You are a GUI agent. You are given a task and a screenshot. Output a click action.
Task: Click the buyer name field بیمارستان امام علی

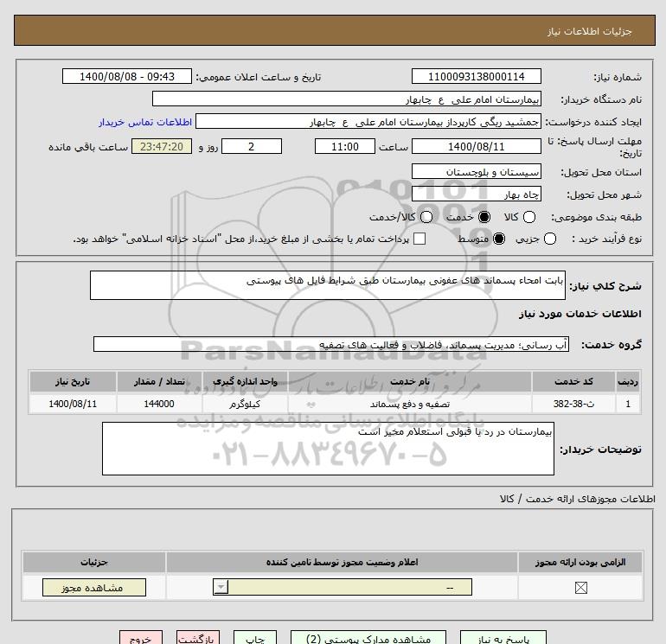[347, 99]
